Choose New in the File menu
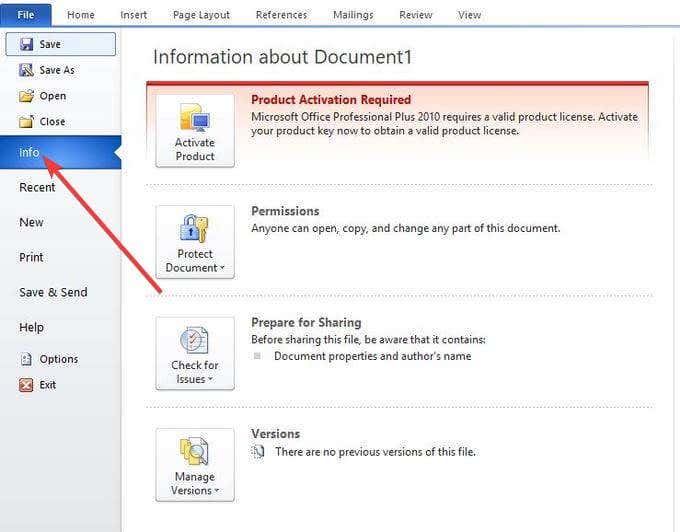The width and height of the screenshot is (680, 532). coord(31,222)
